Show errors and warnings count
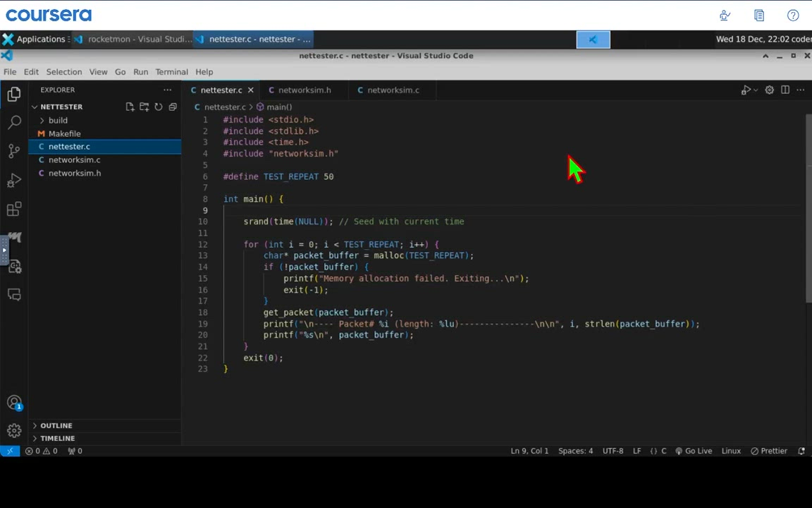812x508 pixels. pos(42,451)
